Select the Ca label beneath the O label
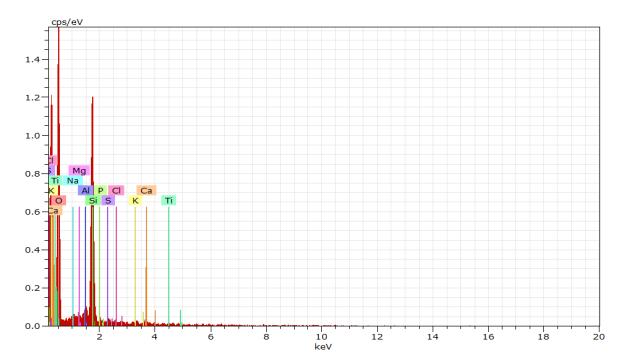621x364 pixels. pos(54,211)
